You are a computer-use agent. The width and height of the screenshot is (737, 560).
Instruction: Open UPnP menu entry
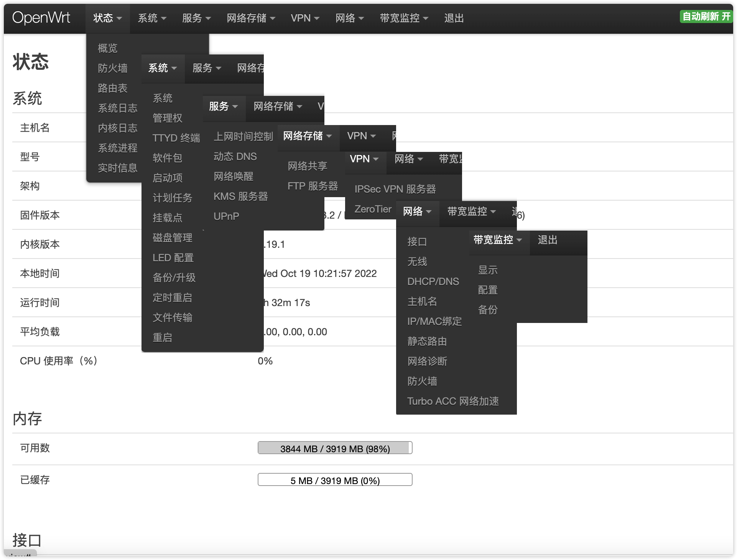(x=226, y=216)
